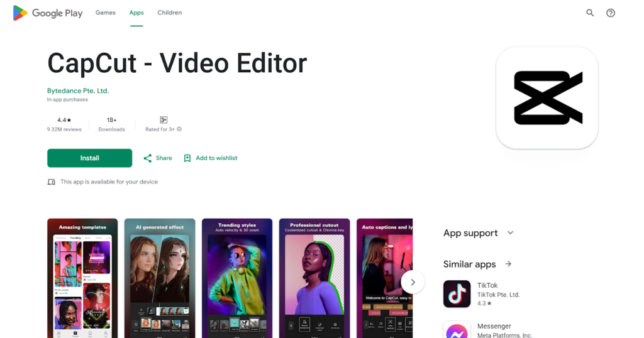Open Similar apps arrow link
The height and width of the screenshot is (338, 644).
[508, 264]
